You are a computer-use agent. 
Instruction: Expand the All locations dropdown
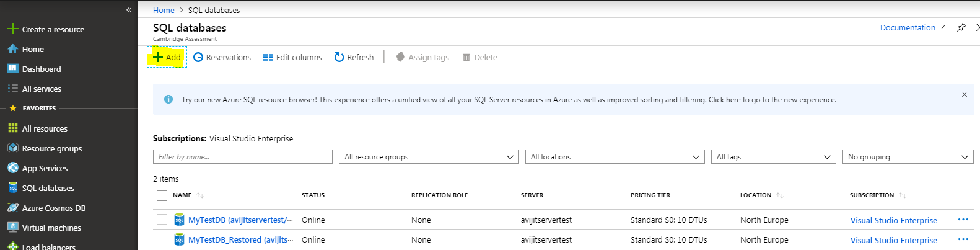pyautogui.click(x=615, y=157)
